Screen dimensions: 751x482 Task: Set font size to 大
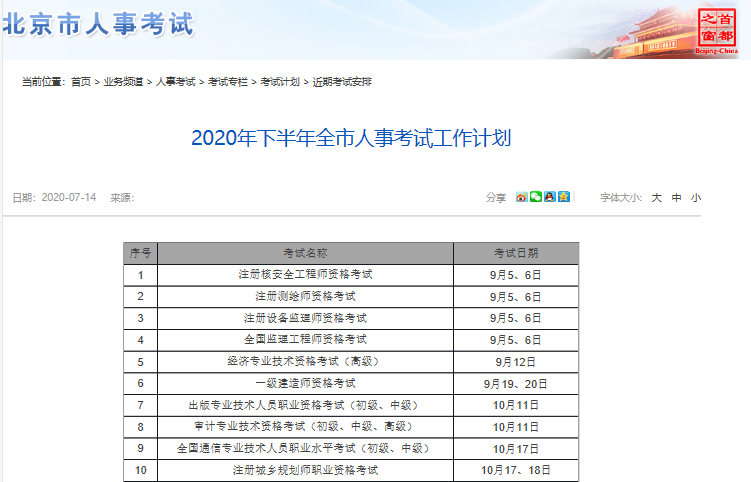[x=657, y=197]
